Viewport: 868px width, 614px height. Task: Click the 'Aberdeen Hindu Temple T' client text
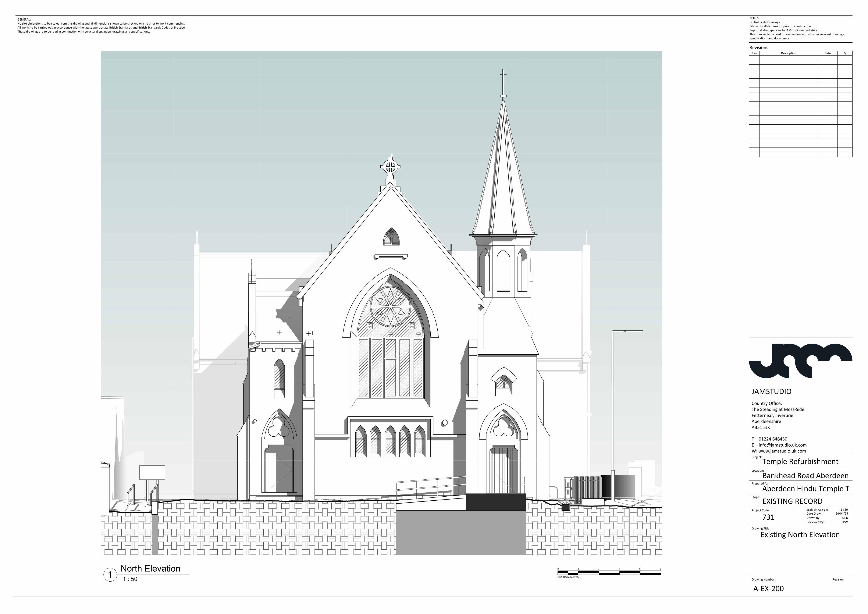click(x=806, y=489)
